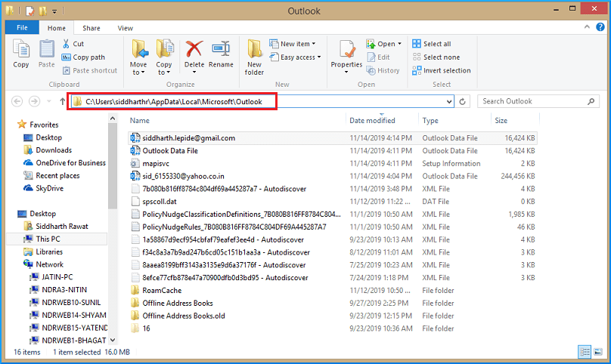
Task: Switch to the Share ribbon tab
Action: (x=91, y=28)
